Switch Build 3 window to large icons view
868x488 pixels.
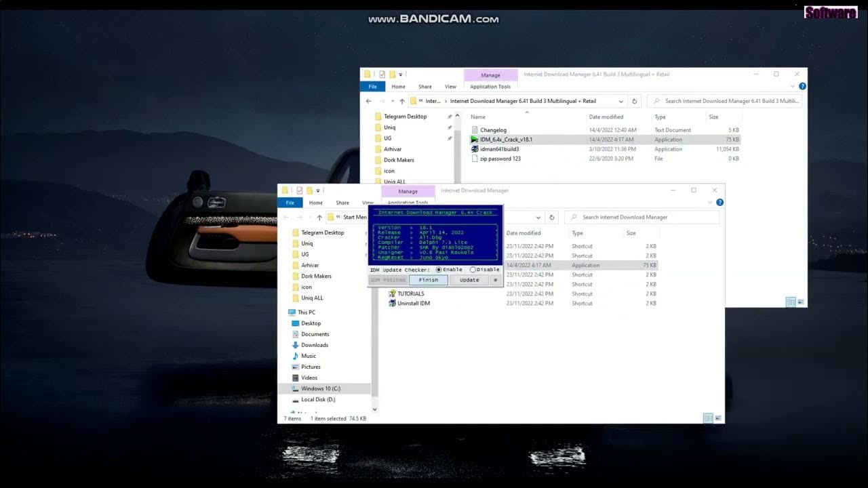(x=801, y=302)
